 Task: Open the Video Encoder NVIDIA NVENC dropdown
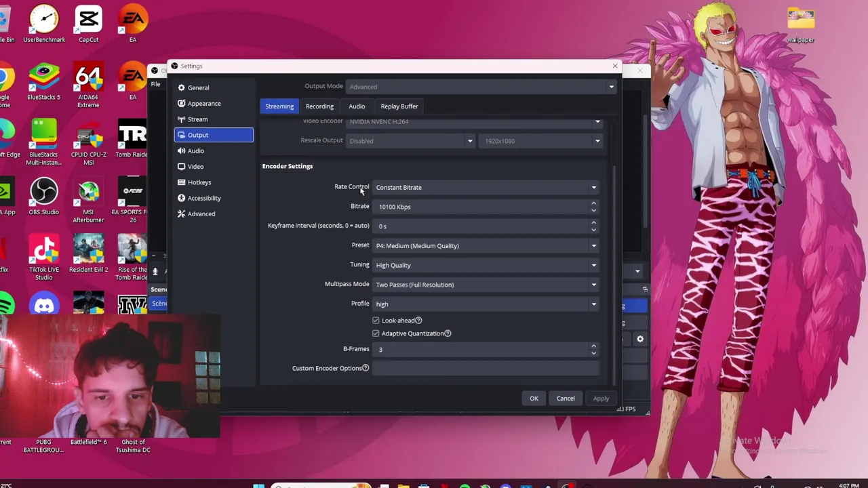coord(474,122)
